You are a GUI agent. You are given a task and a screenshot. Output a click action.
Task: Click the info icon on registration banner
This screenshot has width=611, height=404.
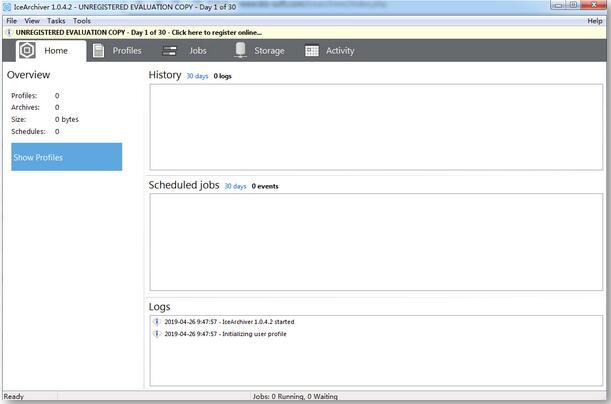point(9,32)
